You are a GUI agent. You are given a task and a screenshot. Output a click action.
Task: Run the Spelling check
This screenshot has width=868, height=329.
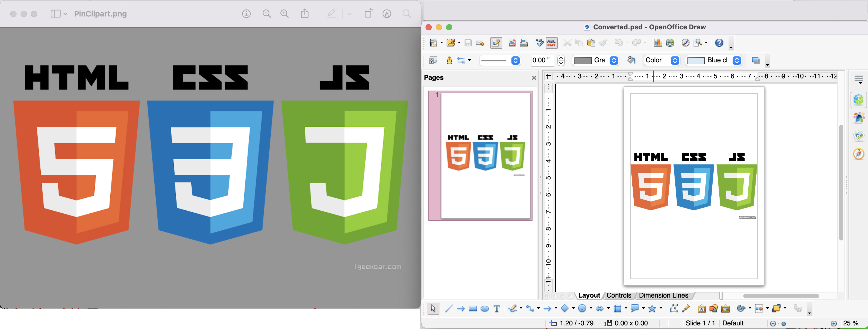539,42
